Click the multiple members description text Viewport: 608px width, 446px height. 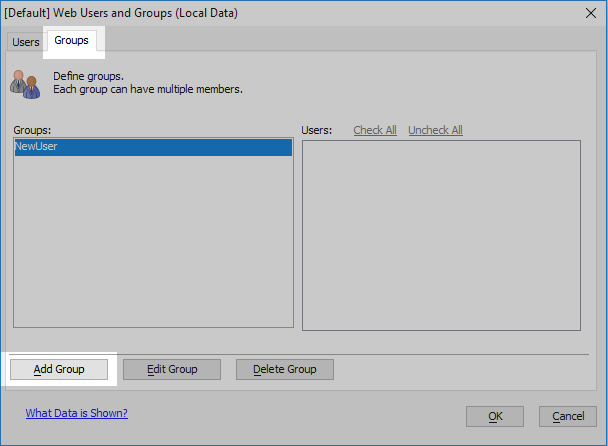[x=148, y=89]
